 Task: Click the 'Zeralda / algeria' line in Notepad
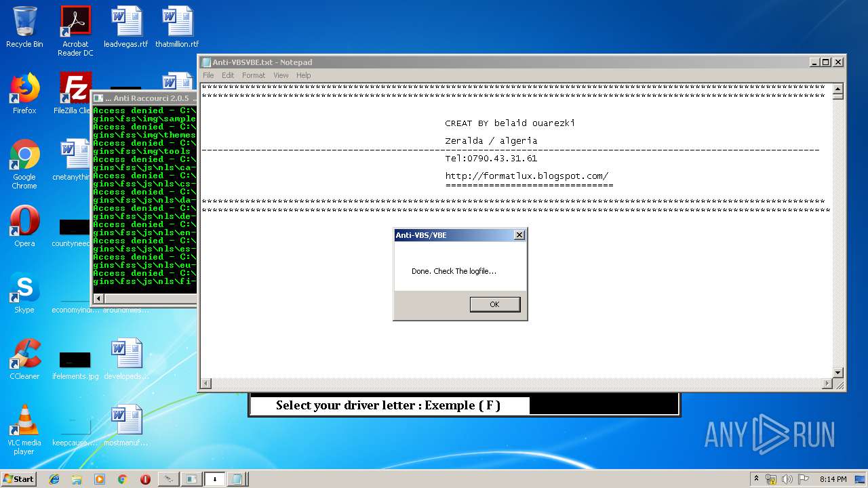(x=491, y=141)
